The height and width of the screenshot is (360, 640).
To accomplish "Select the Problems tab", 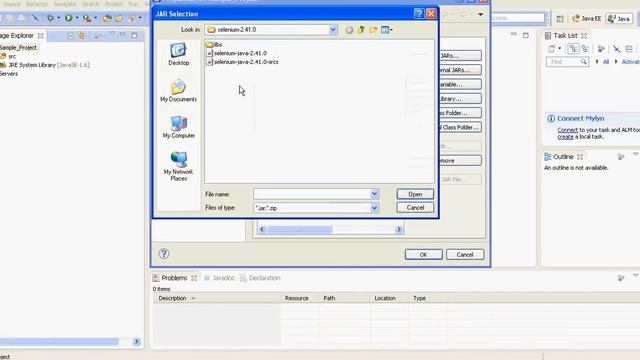I will (x=174, y=278).
